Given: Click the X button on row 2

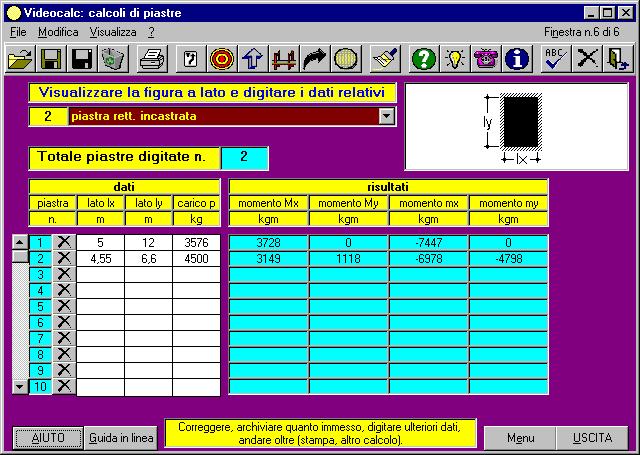Looking at the screenshot, I should point(64,258).
